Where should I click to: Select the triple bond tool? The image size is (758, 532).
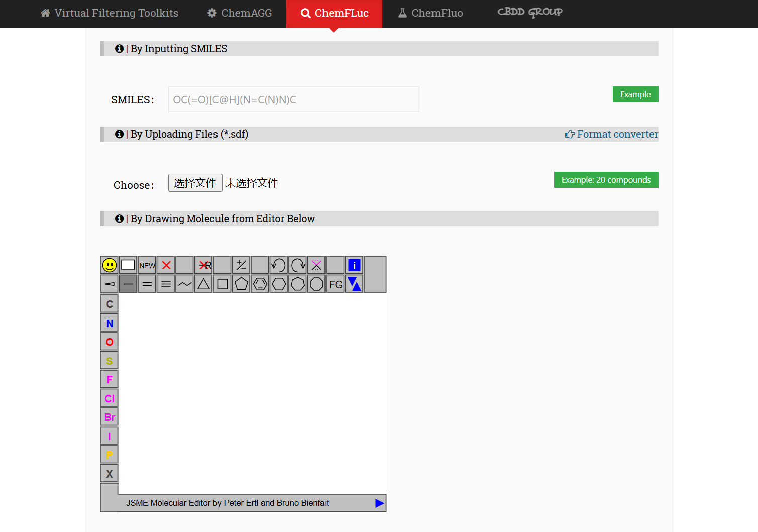(x=166, y=284)
